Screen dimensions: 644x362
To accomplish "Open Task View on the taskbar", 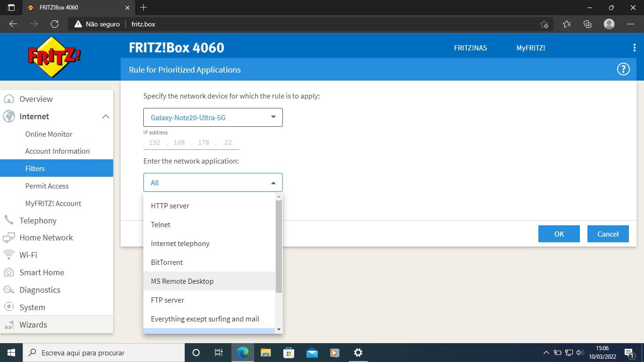I will 218,353.
